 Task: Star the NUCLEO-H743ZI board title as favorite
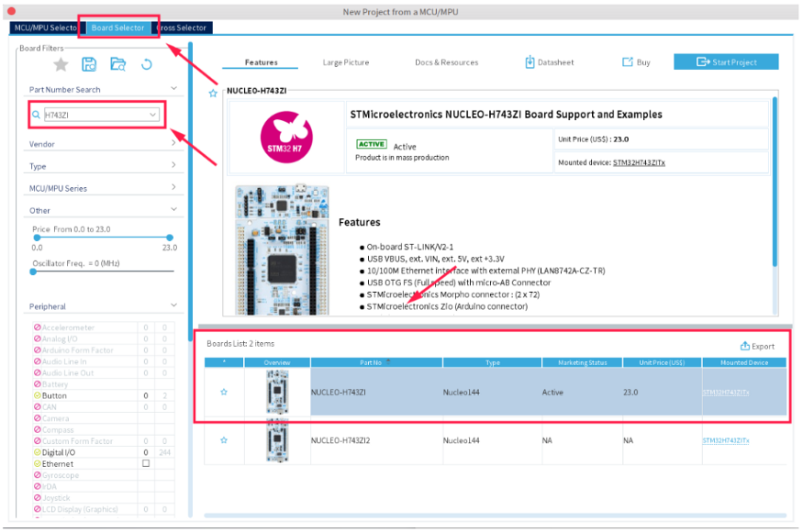tap(213, 94)
